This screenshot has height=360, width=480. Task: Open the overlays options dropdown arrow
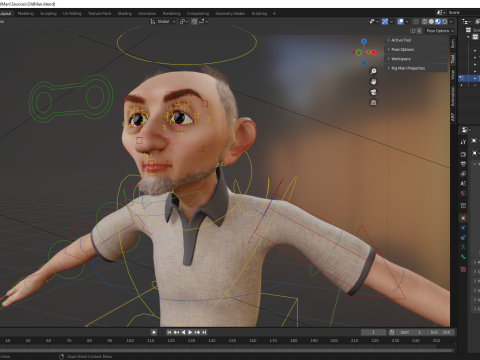tap(407, 22)
